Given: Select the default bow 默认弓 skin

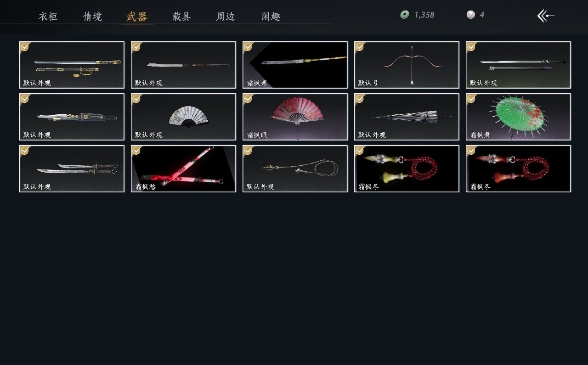Looking at the screenshot, I should tap(407, 65).
